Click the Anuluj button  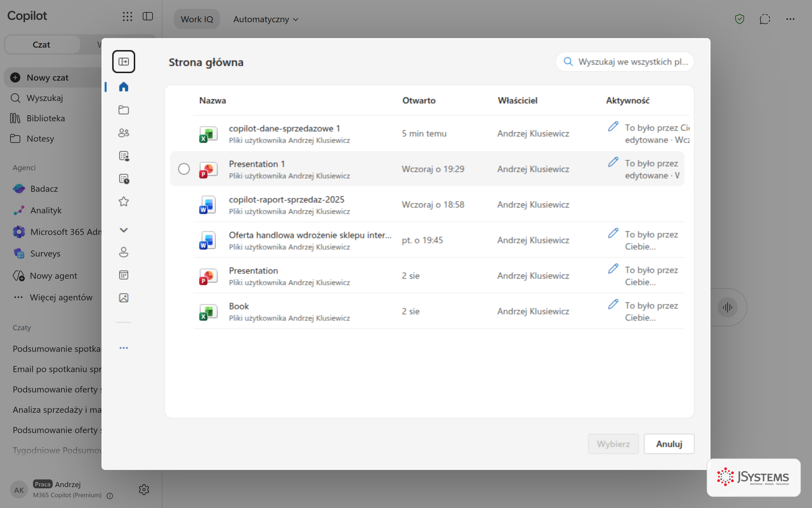pyautogui.click(x=669, y=444)
